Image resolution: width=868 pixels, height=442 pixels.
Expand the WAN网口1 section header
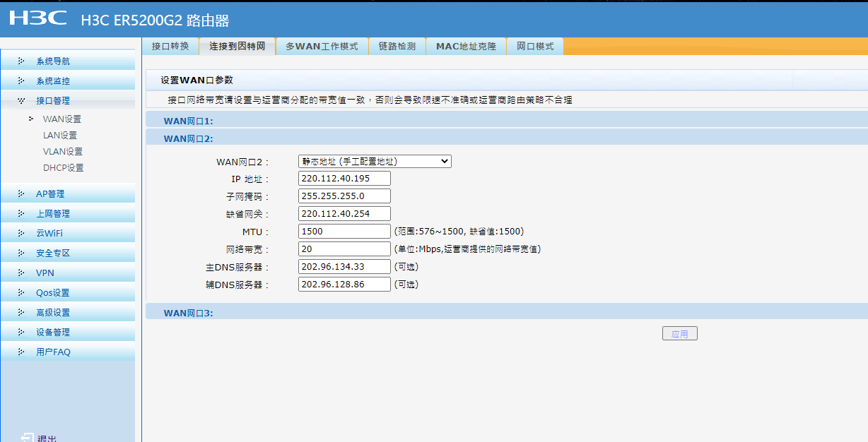point(507,121)
